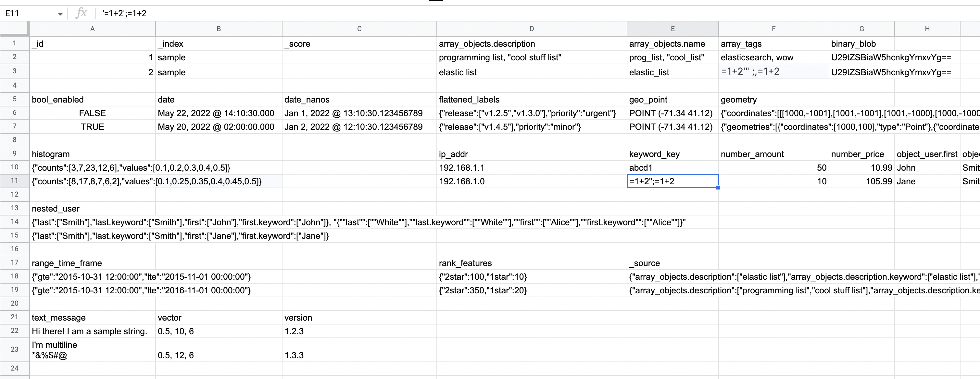Viewport: 980px width, 379px height.
Task: Select column C header
Action: [x=359, y=29]
